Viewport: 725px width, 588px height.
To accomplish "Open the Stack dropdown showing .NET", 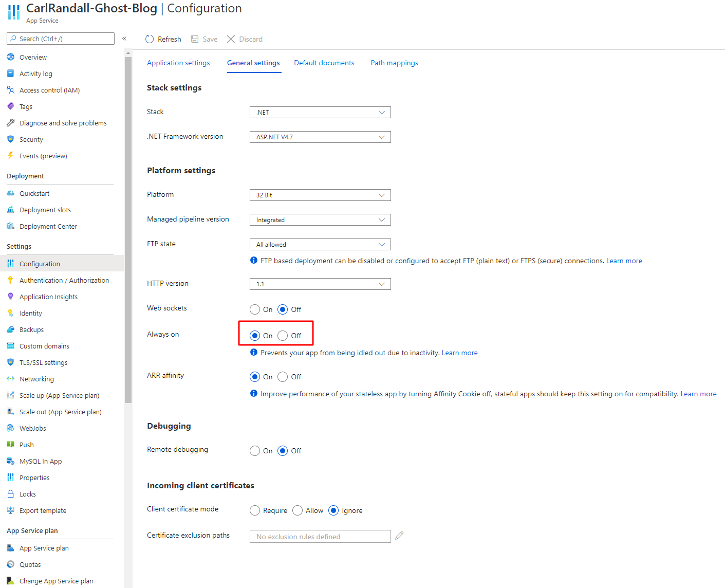I will (x=320, y=112).
